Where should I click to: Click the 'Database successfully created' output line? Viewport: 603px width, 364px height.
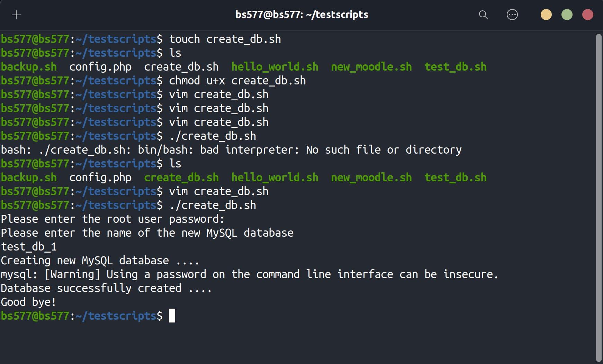pos(106,288)
